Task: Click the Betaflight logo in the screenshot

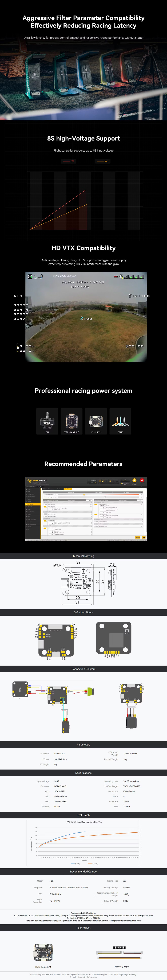Action: (x=37, y=481)
